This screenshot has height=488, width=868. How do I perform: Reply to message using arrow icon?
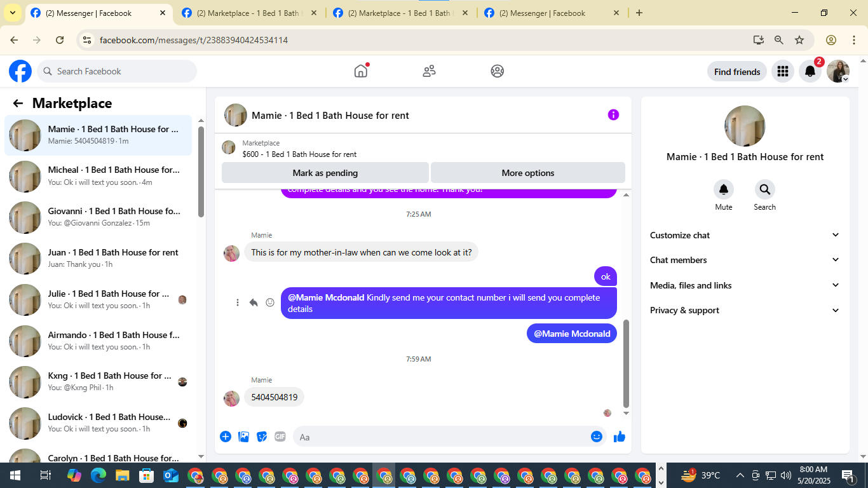(254, 302)
